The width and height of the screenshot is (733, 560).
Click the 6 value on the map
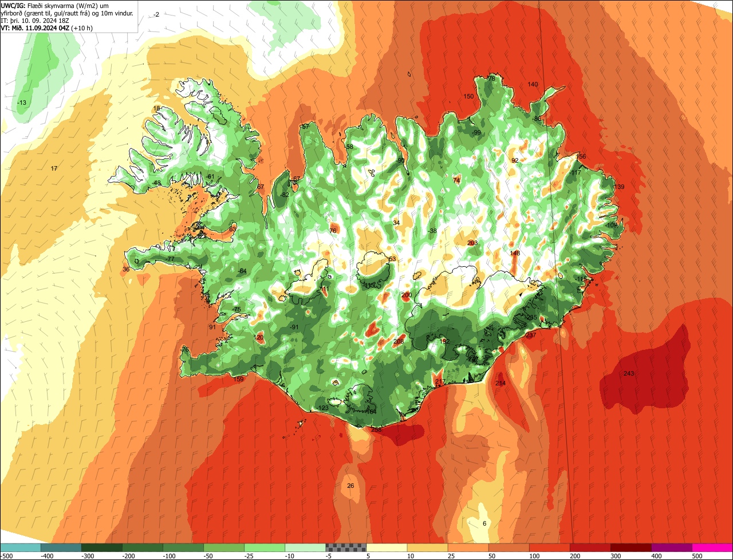[484, 523]
